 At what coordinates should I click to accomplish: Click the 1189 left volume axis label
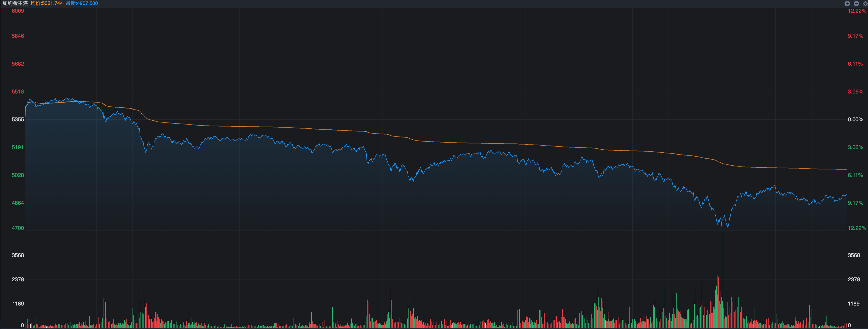coord(18,303)
